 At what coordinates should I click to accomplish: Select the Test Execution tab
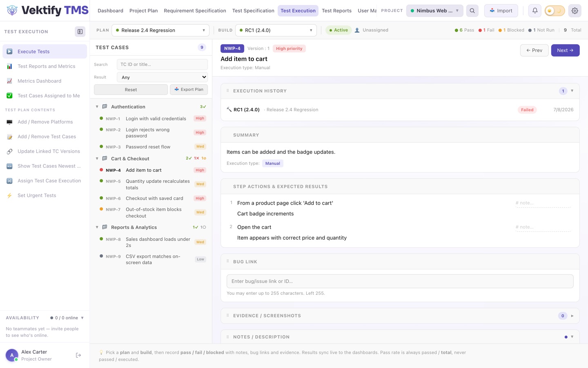(298, 11)
